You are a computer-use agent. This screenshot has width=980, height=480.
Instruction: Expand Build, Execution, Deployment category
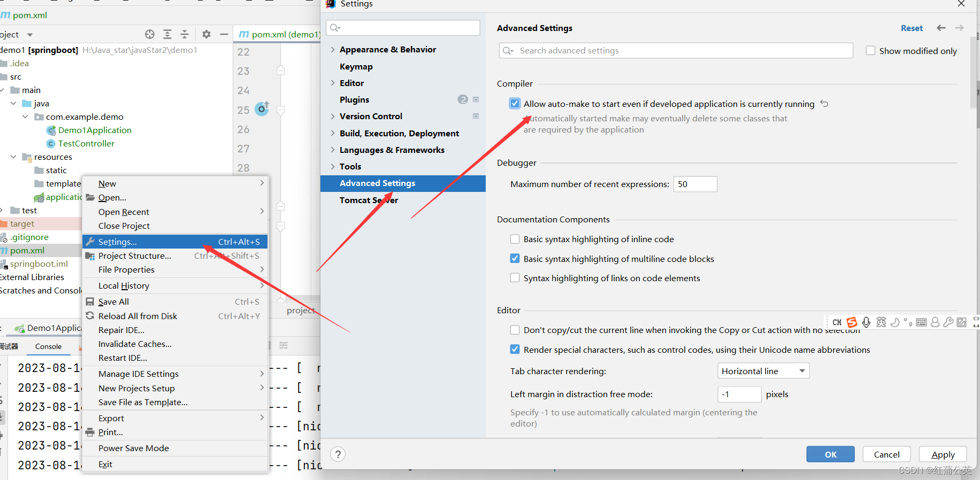(x=333, y=133)
